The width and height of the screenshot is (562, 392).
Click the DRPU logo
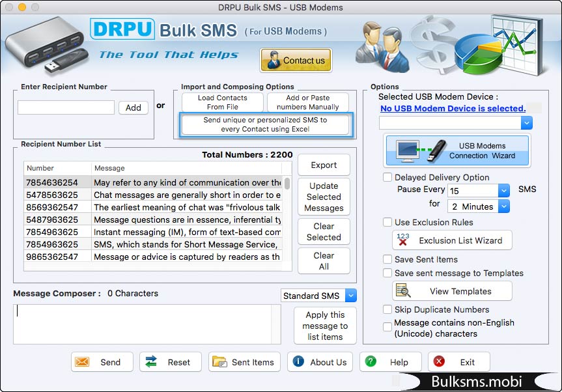pos(122,29)
